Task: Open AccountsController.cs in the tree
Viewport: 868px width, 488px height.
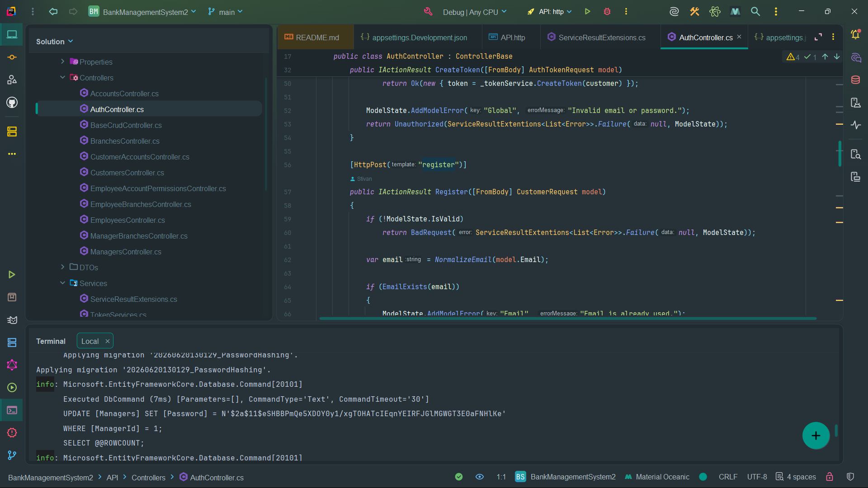Action: click(x=124, y=94)
